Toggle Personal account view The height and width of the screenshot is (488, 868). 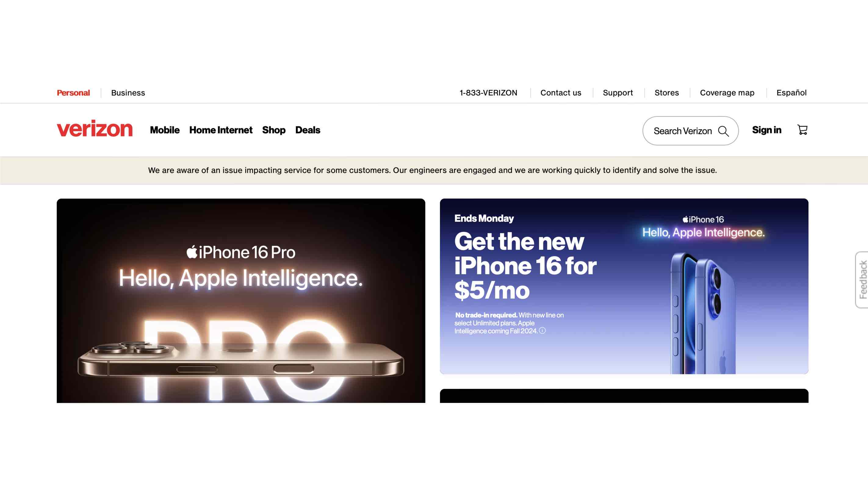click(x=73, y=92)
